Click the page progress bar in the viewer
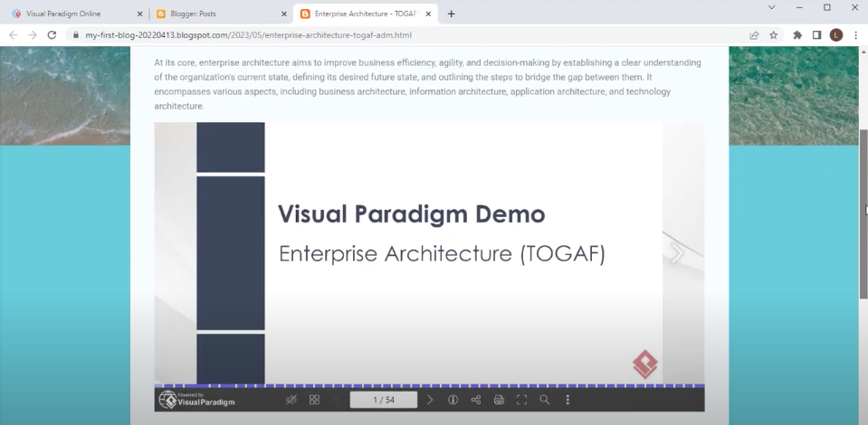Screen dimensions: 868x425 tap(429, 386)
